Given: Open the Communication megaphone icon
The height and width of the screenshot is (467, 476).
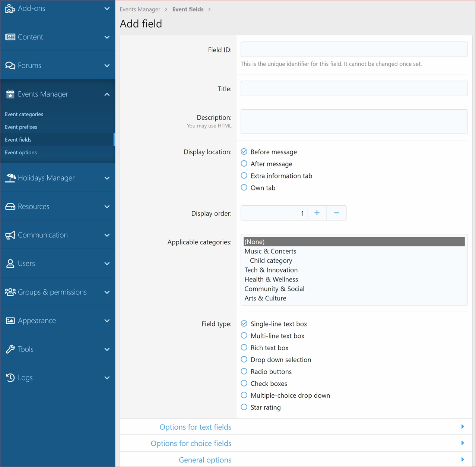Looking at the screenshot, I should [10, 235].
